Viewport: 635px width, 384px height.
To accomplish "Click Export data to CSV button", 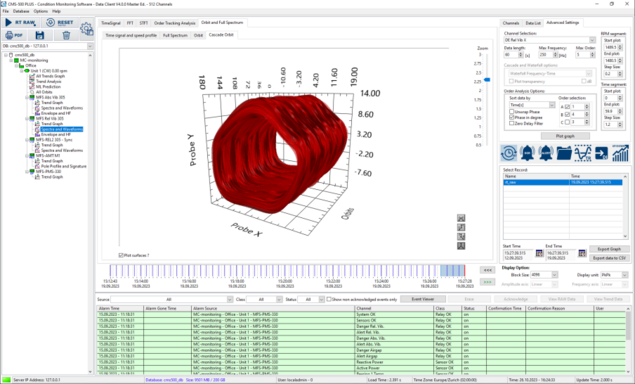I will coord(609,258).
